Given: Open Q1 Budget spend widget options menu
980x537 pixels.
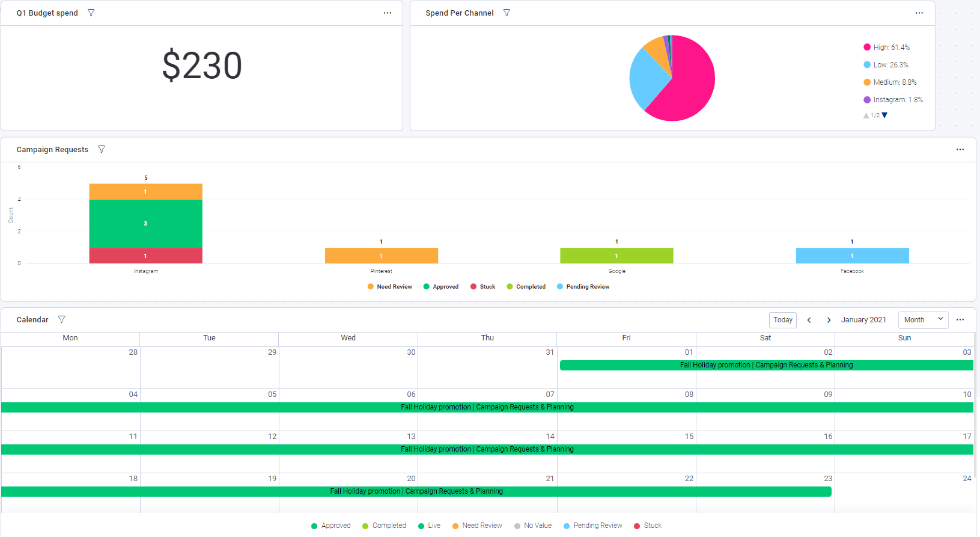Looking at the screenshot, I should pyautogui.click(x=388, y=13).
